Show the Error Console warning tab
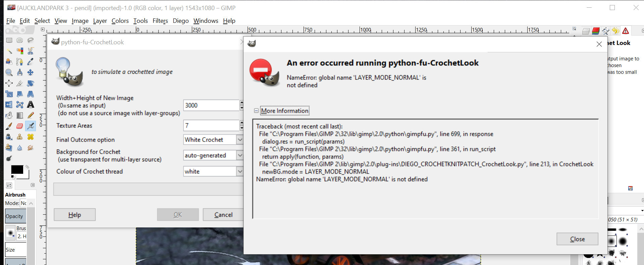Viewport: 644px width, 265px height. [x=626, y=31]
